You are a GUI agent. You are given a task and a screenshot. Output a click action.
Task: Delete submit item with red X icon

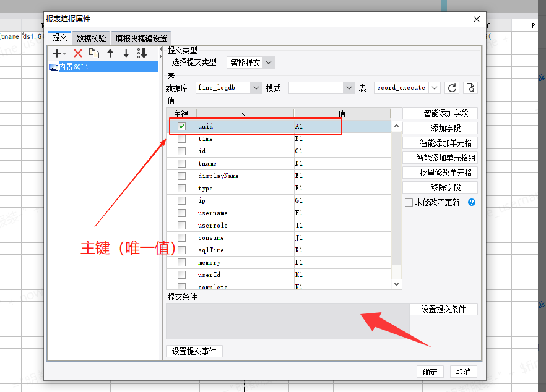(x=78, y=53)
